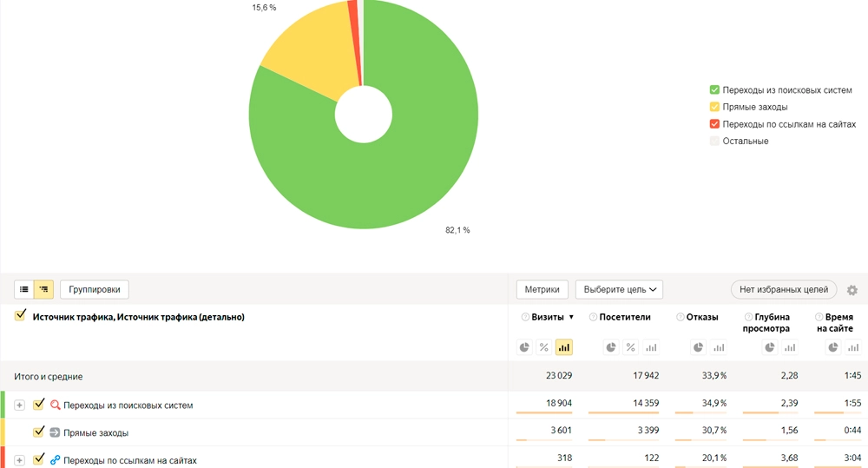Click depth value 3,68
868x468 pixels.
pos(789,458)
